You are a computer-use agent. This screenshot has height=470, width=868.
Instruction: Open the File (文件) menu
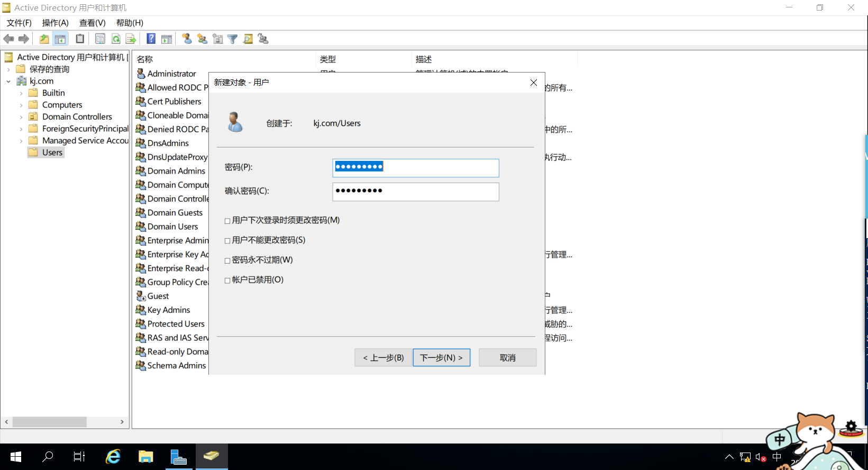click(19, 23)
